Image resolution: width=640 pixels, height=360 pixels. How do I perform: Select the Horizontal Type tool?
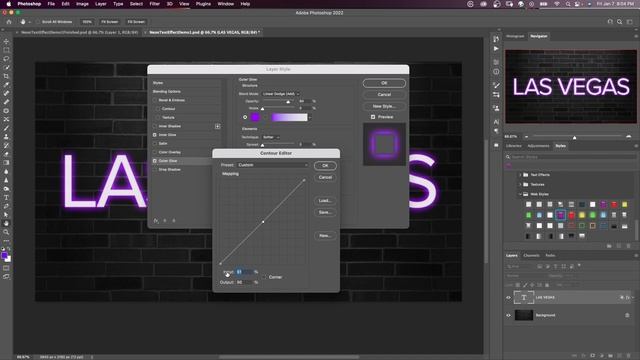(6, 198)
